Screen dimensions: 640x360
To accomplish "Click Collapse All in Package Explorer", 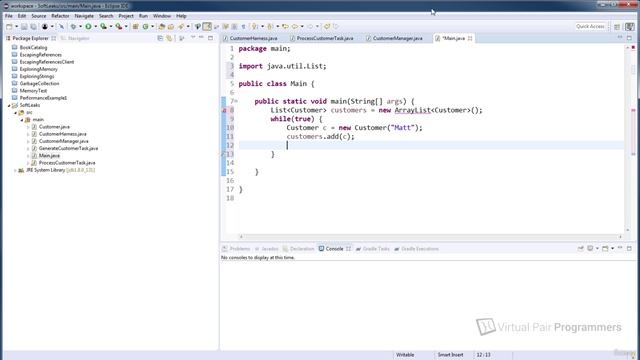I will (160, 38).
